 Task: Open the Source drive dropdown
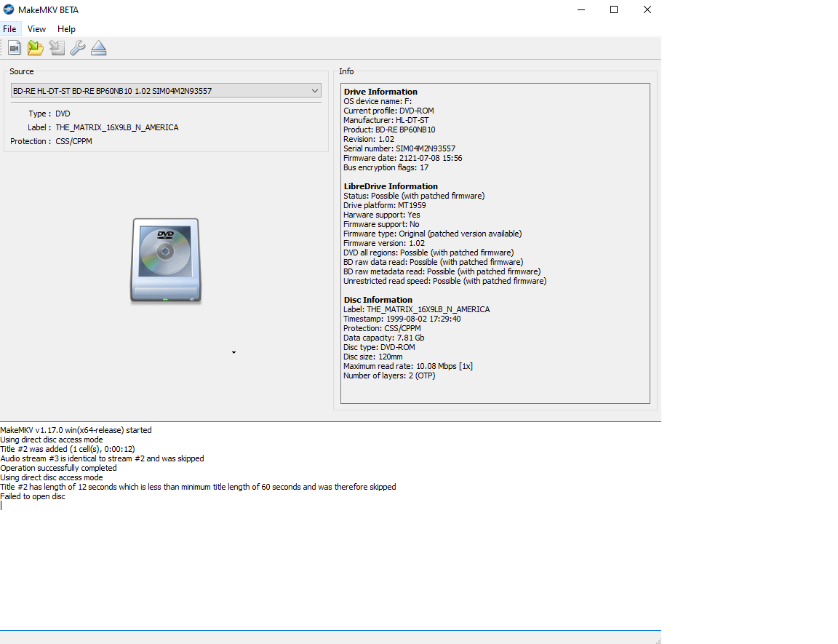pos(314,90)
